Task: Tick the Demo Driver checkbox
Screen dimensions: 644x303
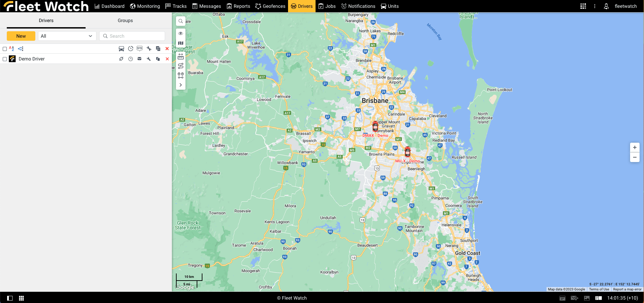Action: click(5, 59)
